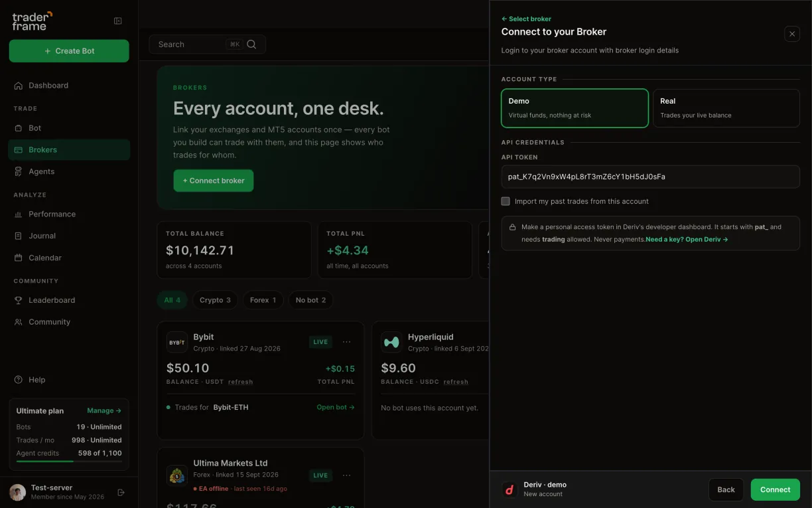Click the Deriv logo in footer
This screenshot has height=508, width=812.
[x=509, y=490]
